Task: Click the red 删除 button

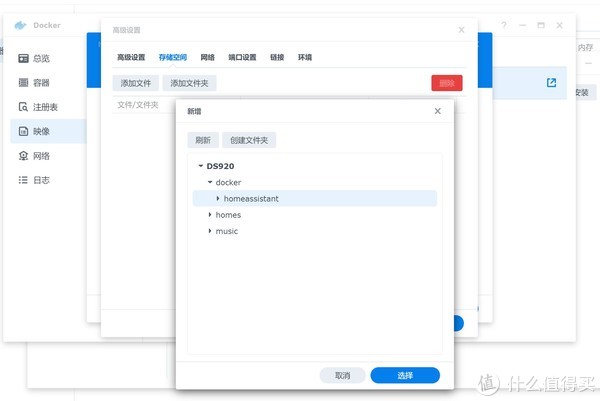Action: point(447,83)
